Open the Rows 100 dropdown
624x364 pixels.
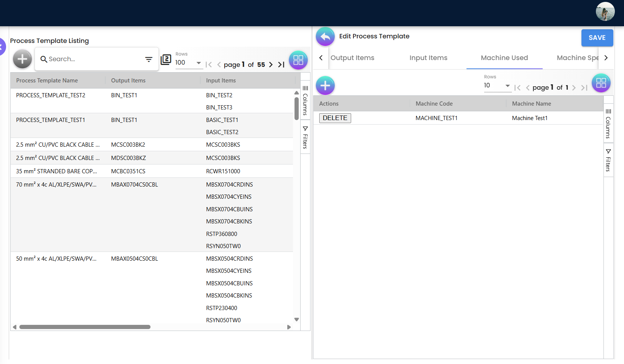(x=188, y=63)
